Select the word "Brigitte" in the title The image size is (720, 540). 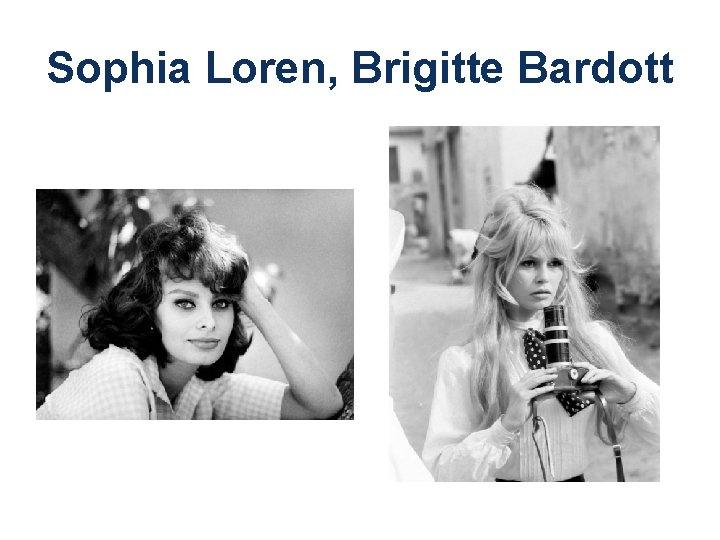428,70
